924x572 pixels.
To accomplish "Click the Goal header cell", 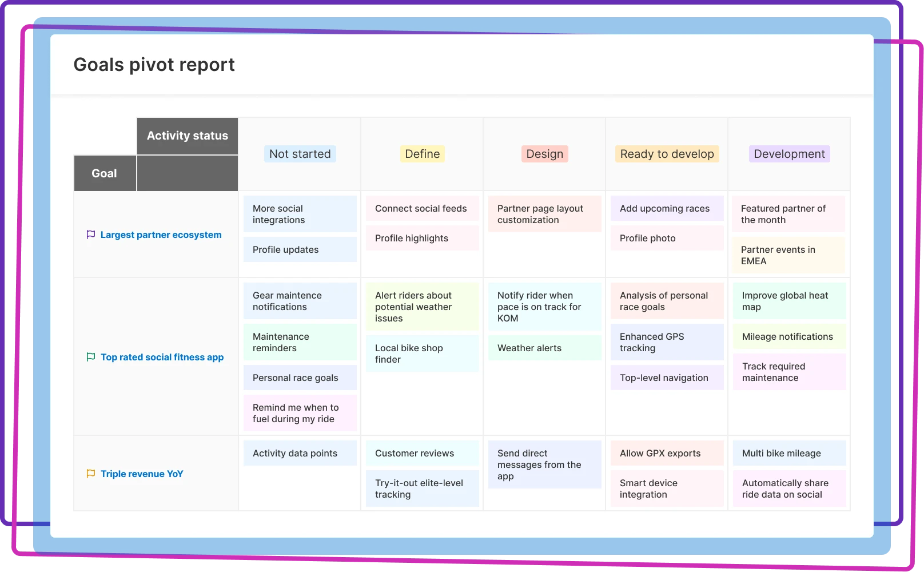I will pos(105,173).
